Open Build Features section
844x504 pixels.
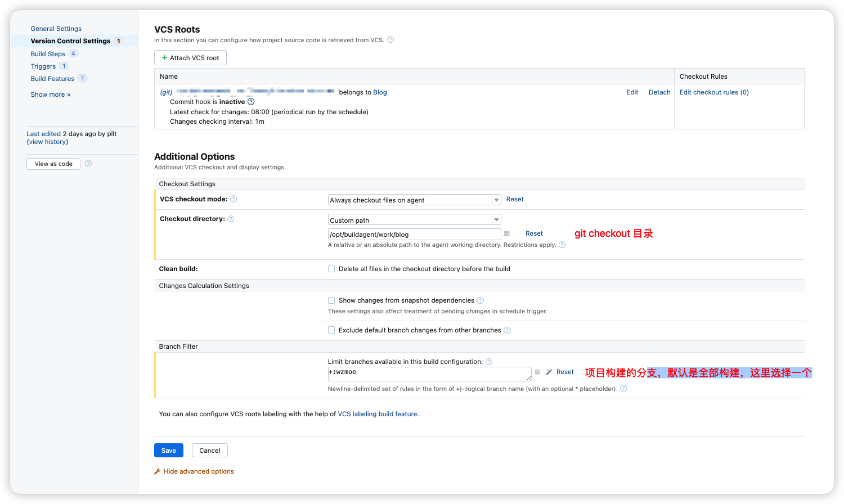click(x=52, y=79)
